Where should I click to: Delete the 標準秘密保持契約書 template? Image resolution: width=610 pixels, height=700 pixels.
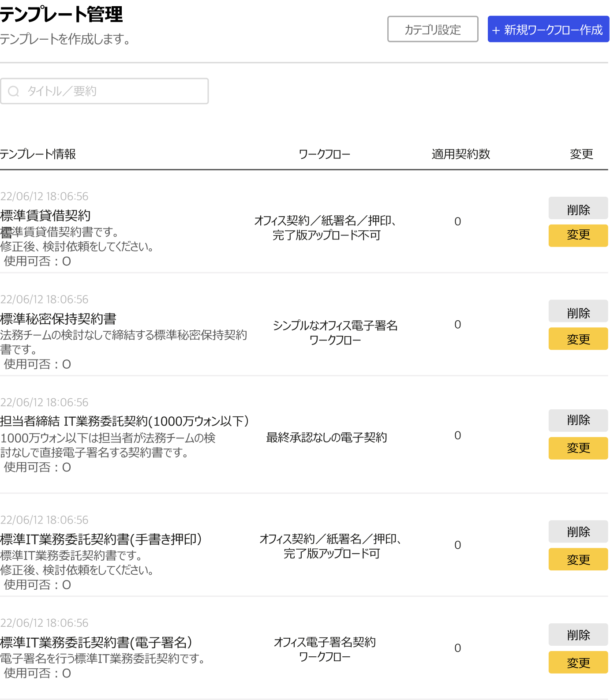pos(578,312)
